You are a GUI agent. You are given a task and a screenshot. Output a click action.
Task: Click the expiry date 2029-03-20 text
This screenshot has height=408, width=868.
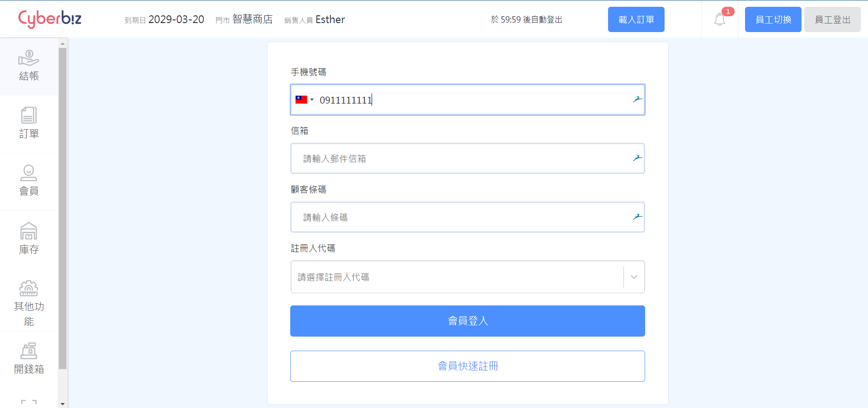coord(176,19)
